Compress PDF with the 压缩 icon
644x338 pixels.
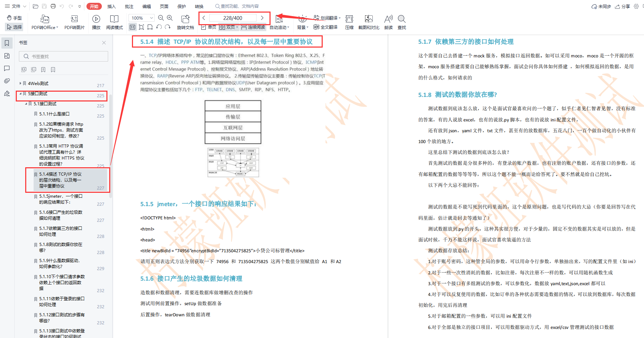click(x=349, y=22)
